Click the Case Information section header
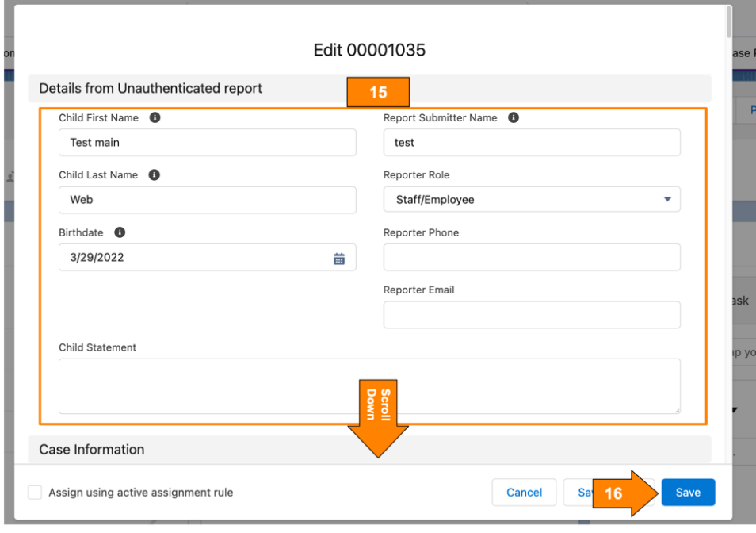The width and height of the screenshot is (756, 533). (92, 449)
